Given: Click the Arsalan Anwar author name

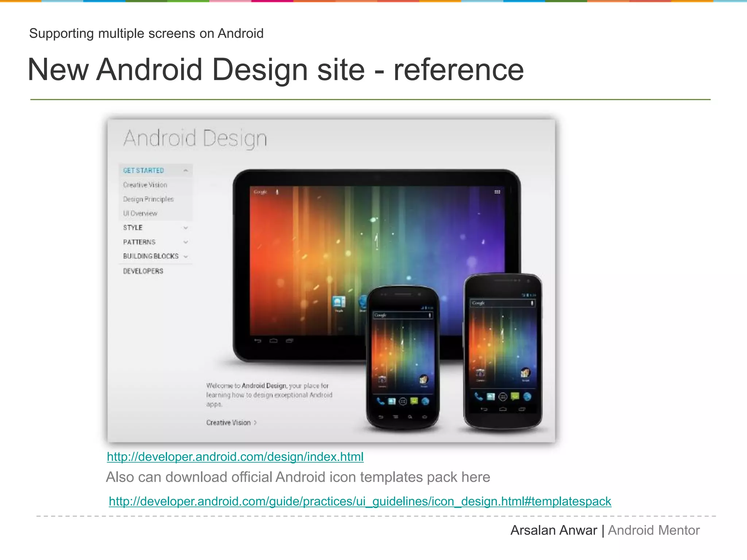Looking at the screenshot, I should click(x=554, y=530).
